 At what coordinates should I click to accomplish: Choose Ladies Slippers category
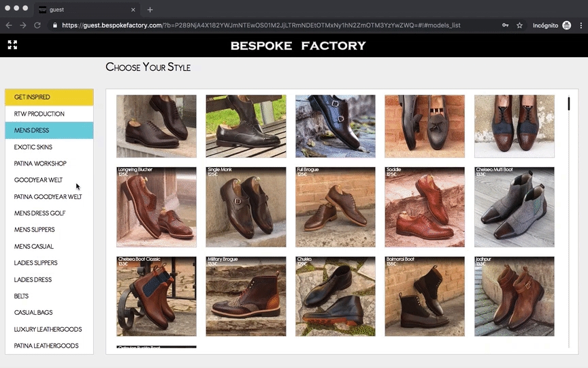click(49, 263)
